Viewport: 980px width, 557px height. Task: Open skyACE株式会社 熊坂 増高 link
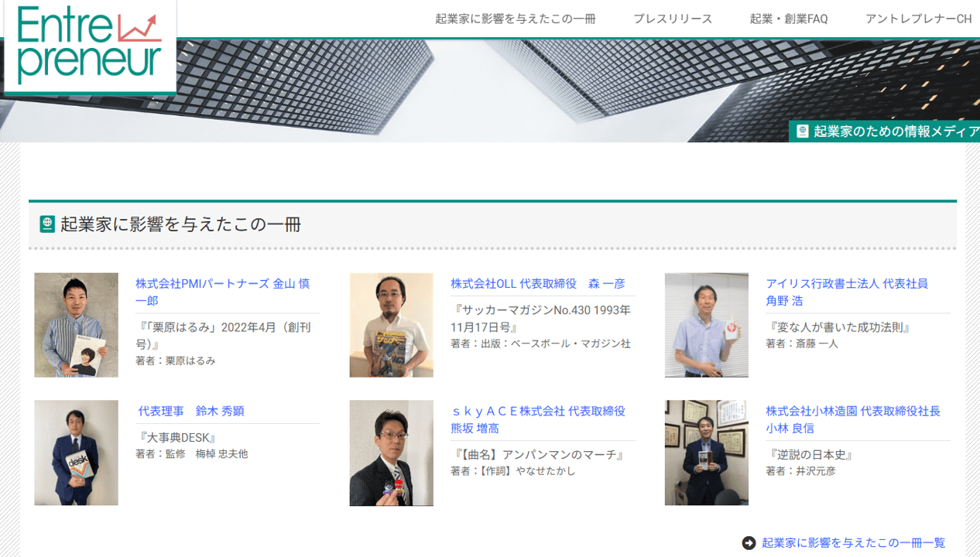(x=538, y=419)
